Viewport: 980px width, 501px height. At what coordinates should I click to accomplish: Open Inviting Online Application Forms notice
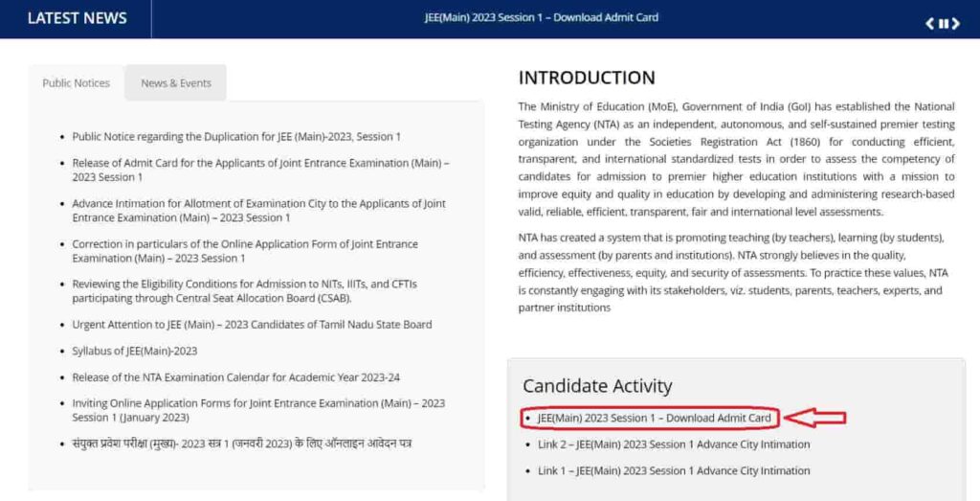pos(258,410)
